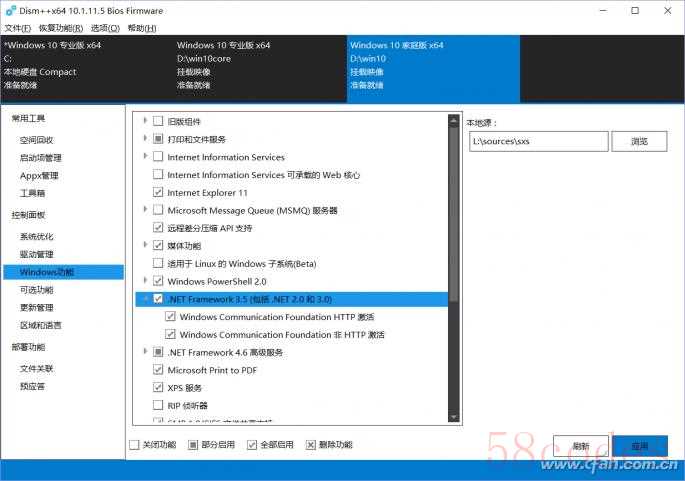Toggle .NET Framework 4.6 高级服务 checkbox
The image size is (685, 481).
pos(158,352)
